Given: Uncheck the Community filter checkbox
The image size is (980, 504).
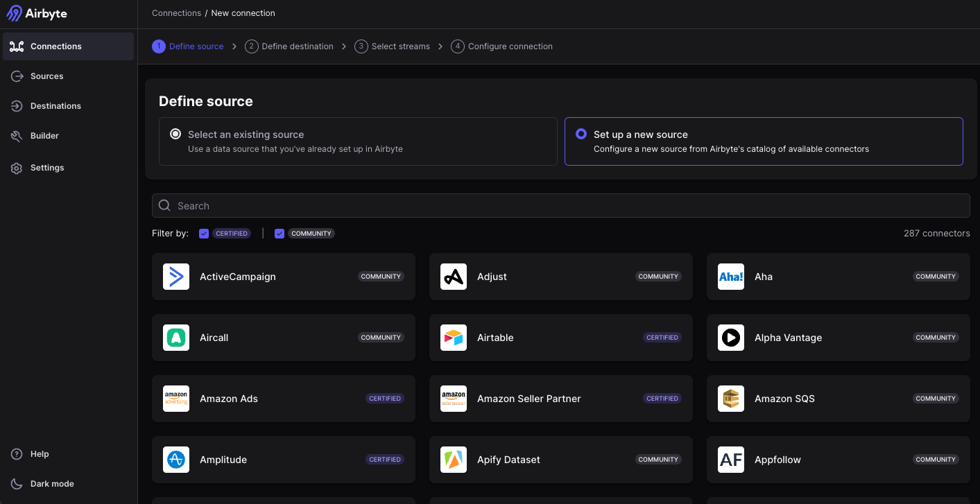Looking at the screenshot, I should [280, 234].
